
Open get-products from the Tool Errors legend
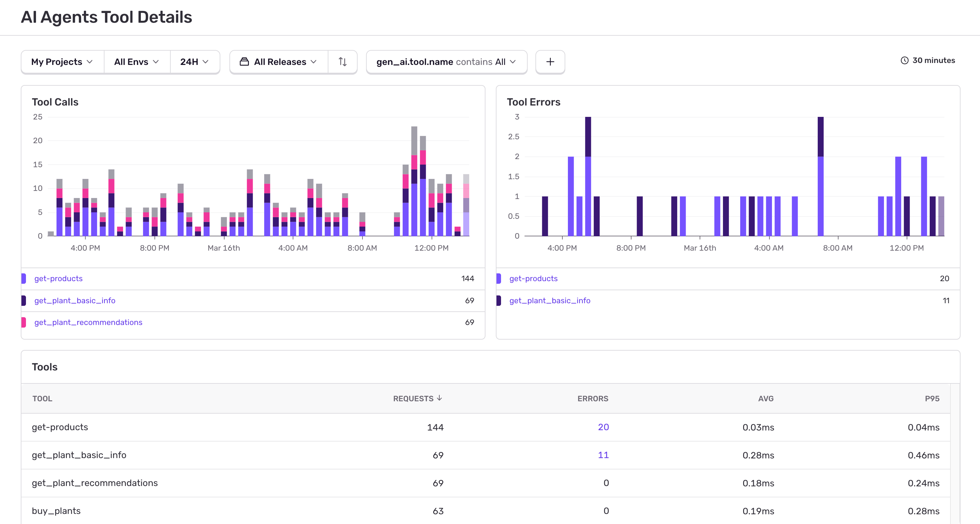click(533, 278)
